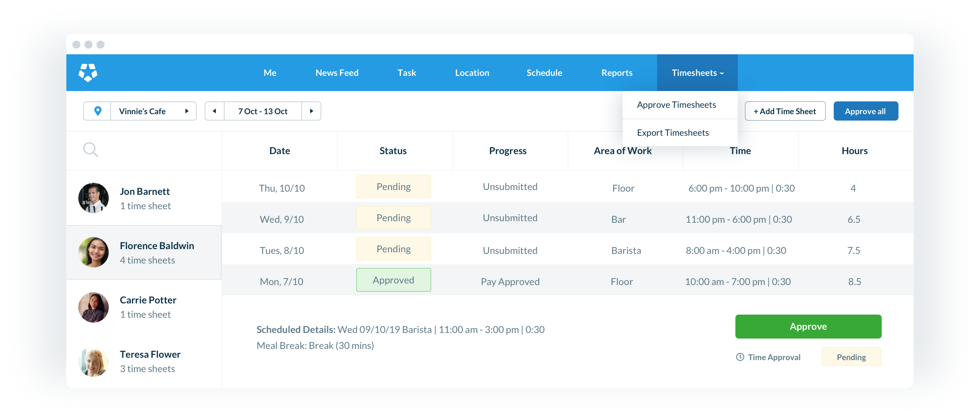This screenshot has height=420, width=980.
Task: Expand the Vinnie's Cafe location selector
Action: 186,111
